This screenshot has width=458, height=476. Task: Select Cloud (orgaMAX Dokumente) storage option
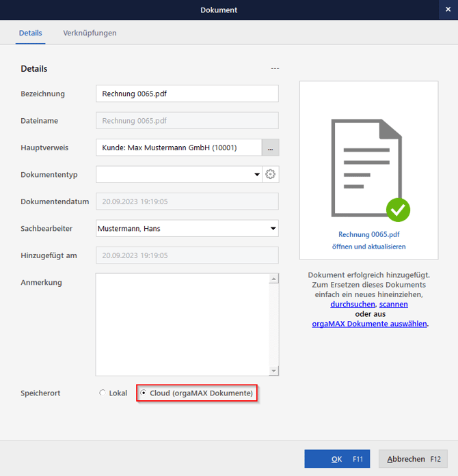144,393
